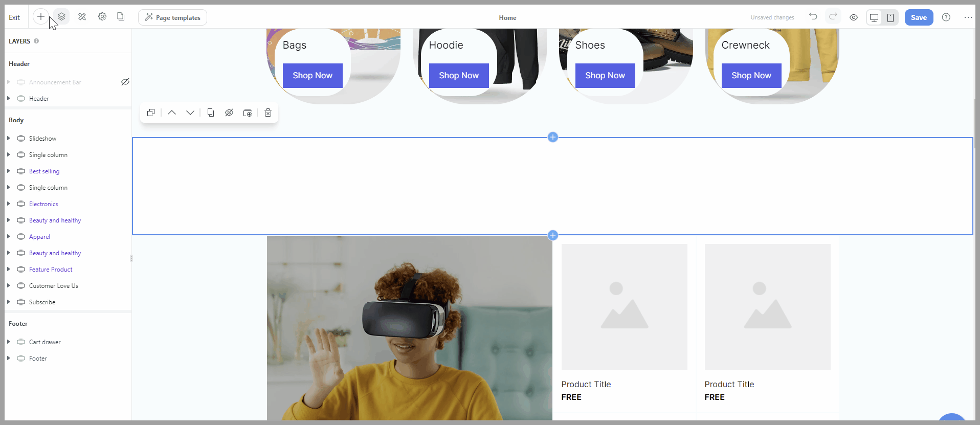980x425 pixels.
Task: Click the layers panel resize handle
Action: [x=131, y=258]
